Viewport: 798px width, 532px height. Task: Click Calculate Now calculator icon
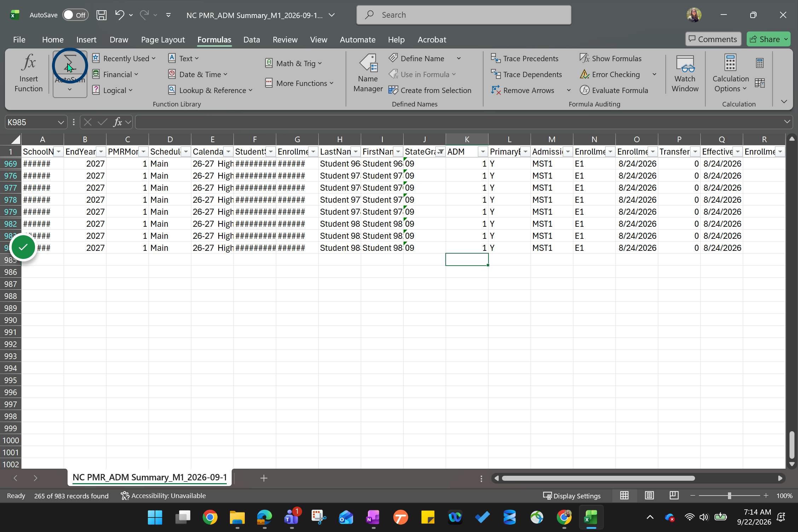click(759, 63)
